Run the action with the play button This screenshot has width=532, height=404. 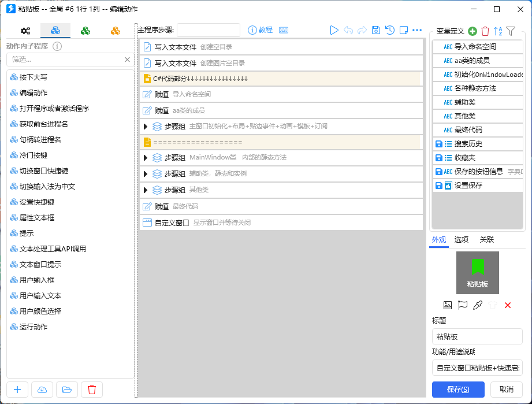[334, 30]
